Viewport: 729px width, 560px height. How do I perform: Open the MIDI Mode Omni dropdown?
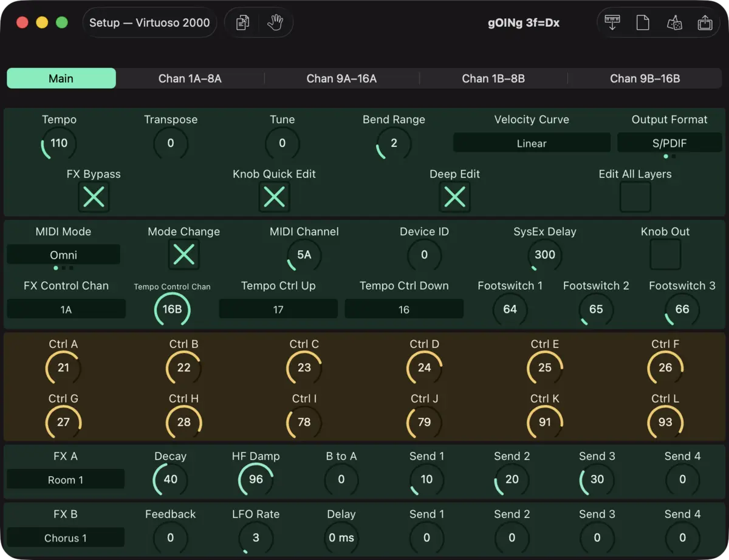click(x=63, y=254)
